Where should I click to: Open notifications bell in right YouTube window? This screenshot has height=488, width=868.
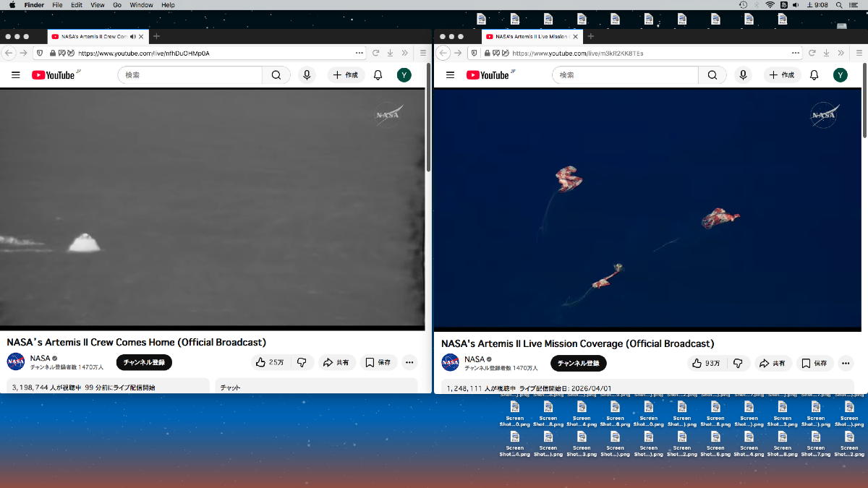point(814,74)
